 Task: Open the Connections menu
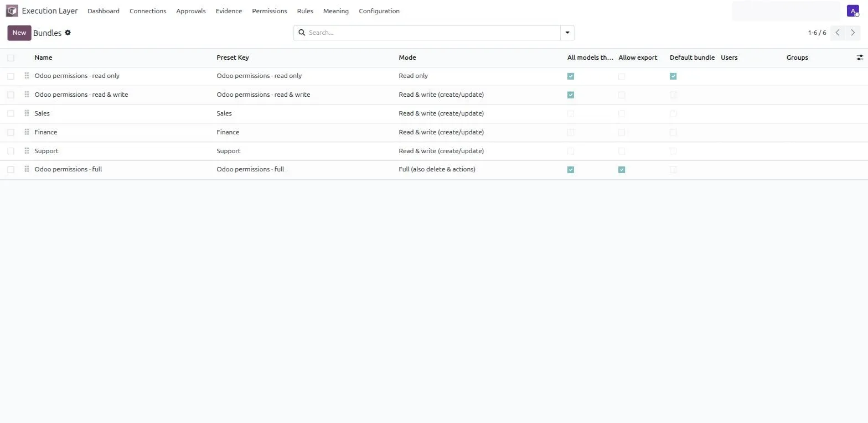[148, 11]
